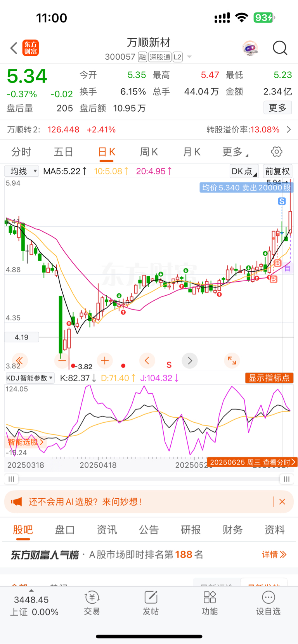298x644 pixels.
Task: Tap the megaphone icon in AI banner
Action: point(16,502)
